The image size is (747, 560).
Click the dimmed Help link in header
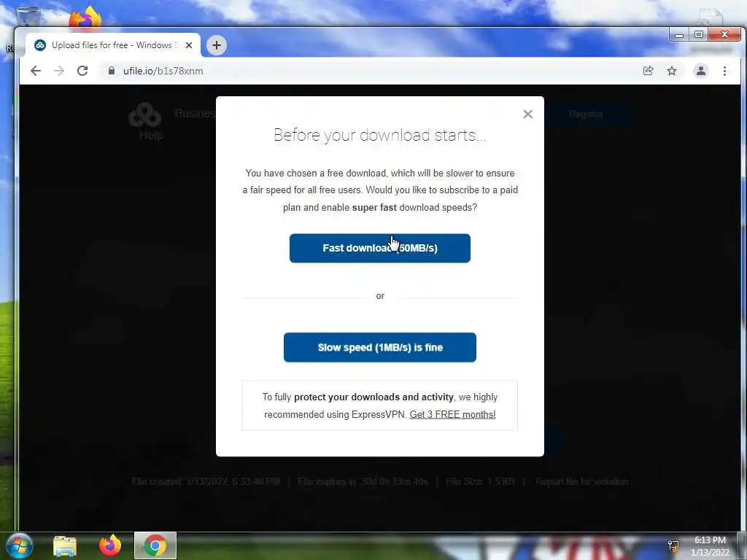click(x=151, y=135)
